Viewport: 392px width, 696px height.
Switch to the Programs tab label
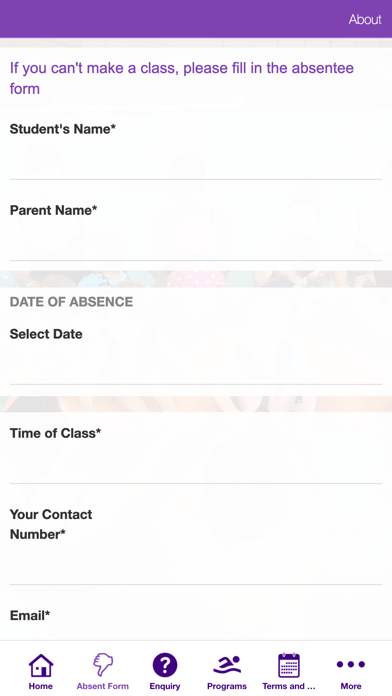point(227,686)
